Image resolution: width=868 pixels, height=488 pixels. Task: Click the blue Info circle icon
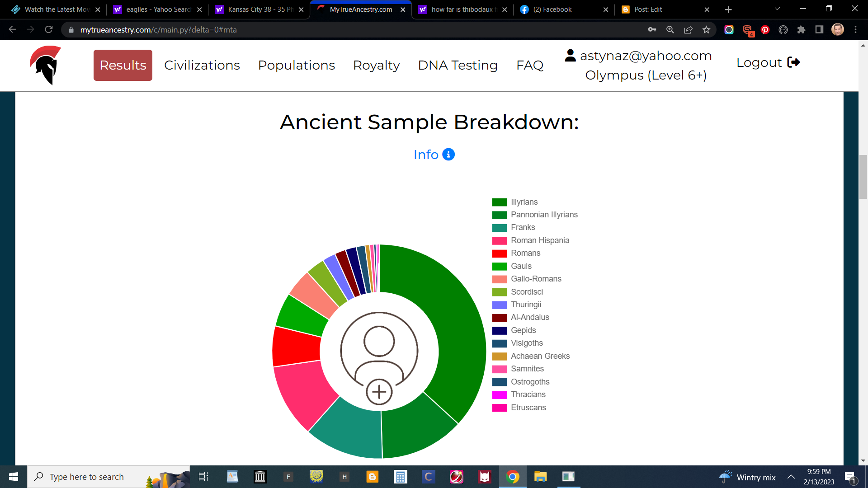click(x=448, y=155)
